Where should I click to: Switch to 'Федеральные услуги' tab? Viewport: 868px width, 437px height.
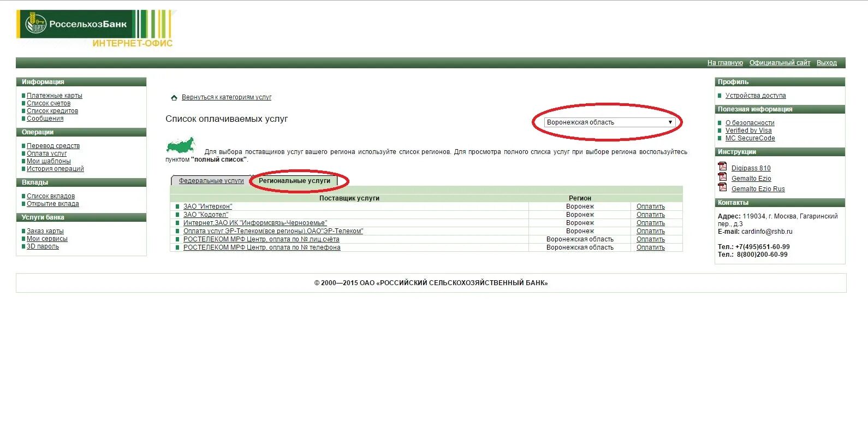[x=211, y=181]
